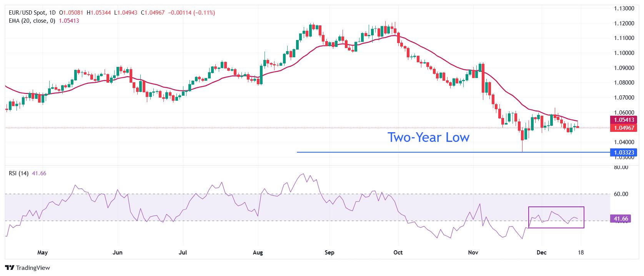Click the Nov label on time axis

coord(473,253)
